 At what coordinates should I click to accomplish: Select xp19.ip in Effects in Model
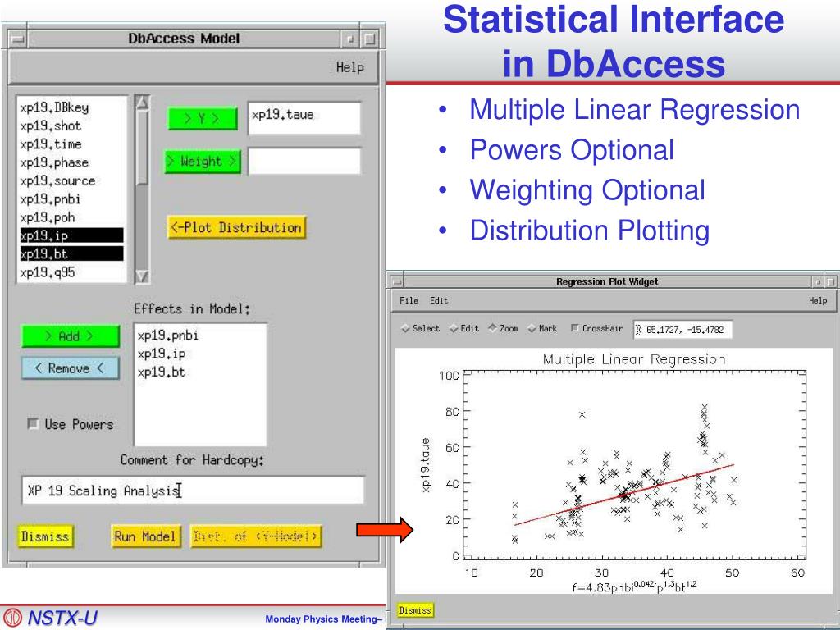point(199,354)
